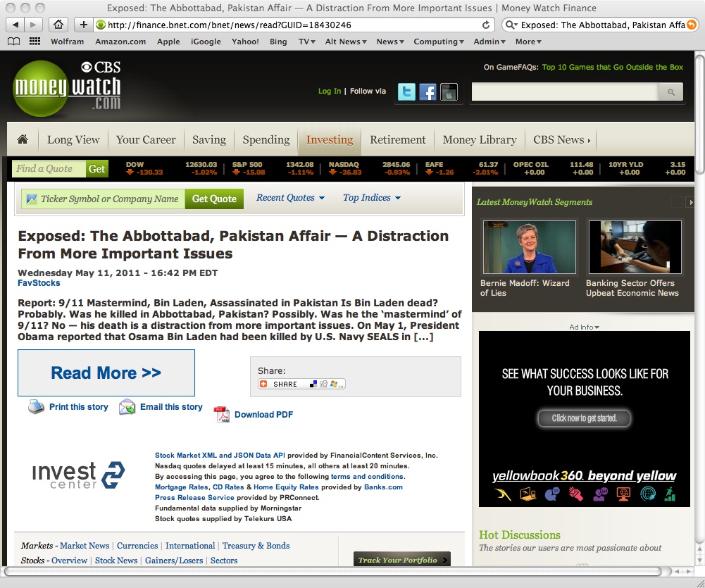Submit site search with magnifier button

[670, 92]
